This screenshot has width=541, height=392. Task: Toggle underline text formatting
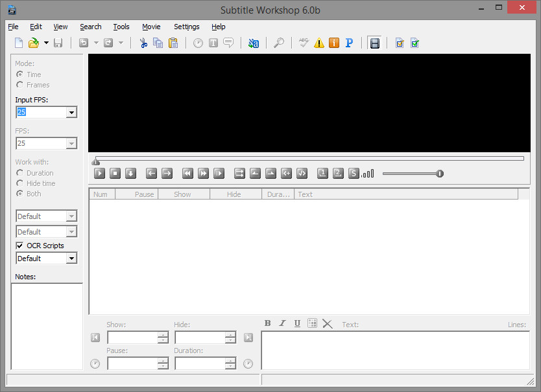[x=297, y=323]
